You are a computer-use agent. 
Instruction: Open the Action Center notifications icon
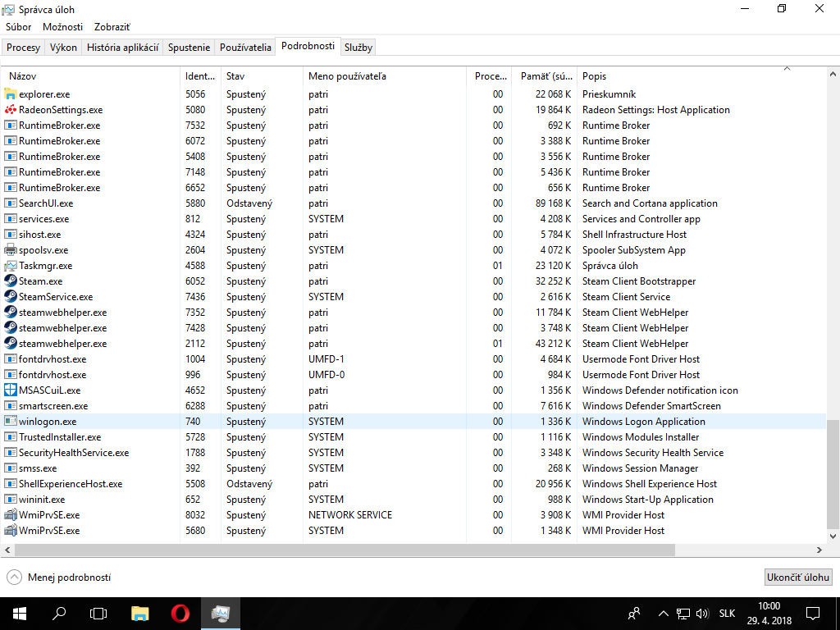pyautogui.click(x=813, y=614)
